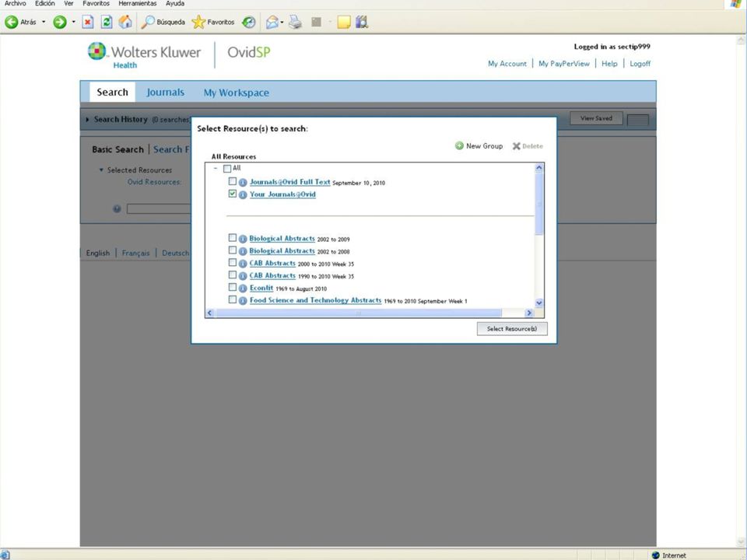Click the resource list vertical scrollbar thumb
This screenshot has height=560, width=747.
click(539, 204)
